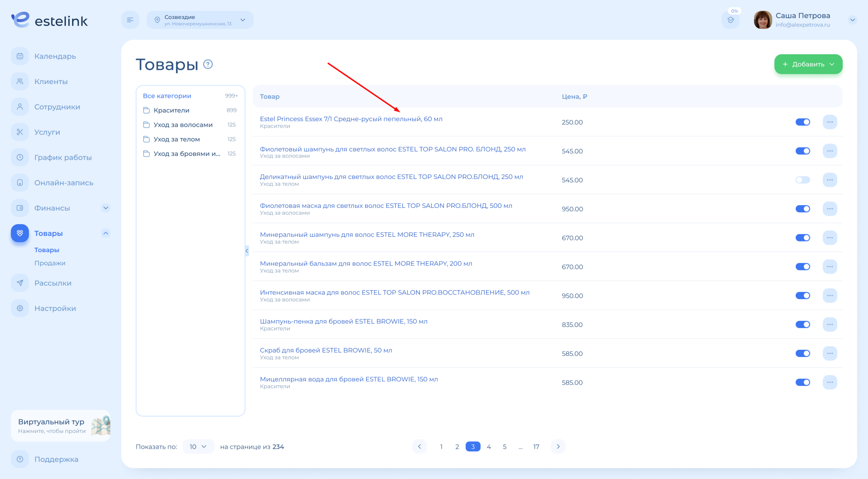868x479 pixels.
Task: Open more options for Шампунь-пенка row
Action: point(830,324)
